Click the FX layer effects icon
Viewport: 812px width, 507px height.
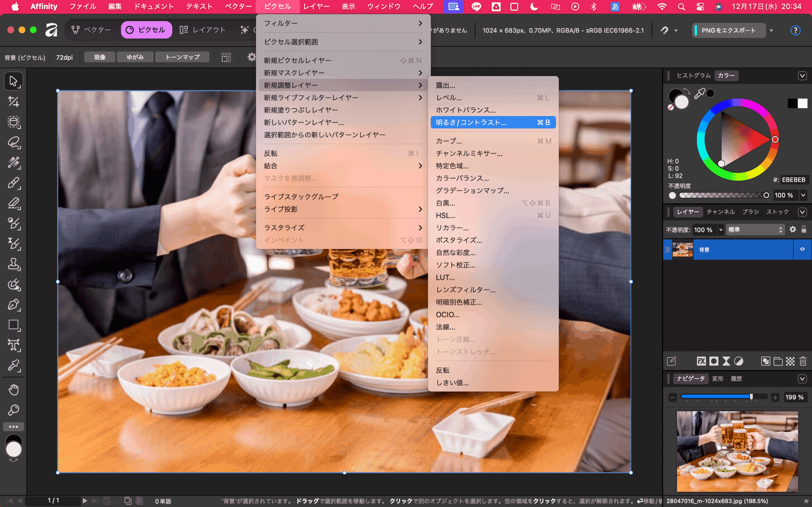701,361
